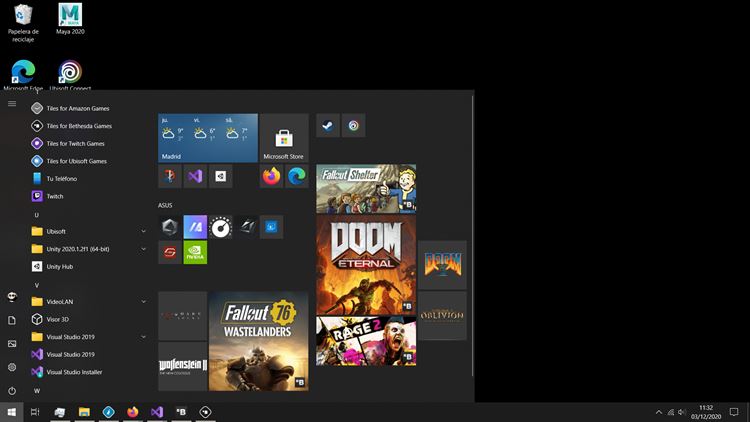The image size is (750, 422).
Task: Select the ASUS group header
Action: [165, 205]
